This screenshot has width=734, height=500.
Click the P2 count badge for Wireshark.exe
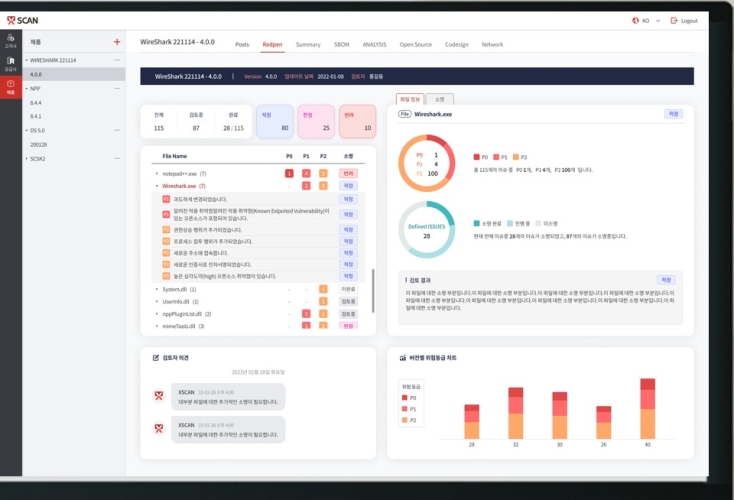click(x=323, y=186)
